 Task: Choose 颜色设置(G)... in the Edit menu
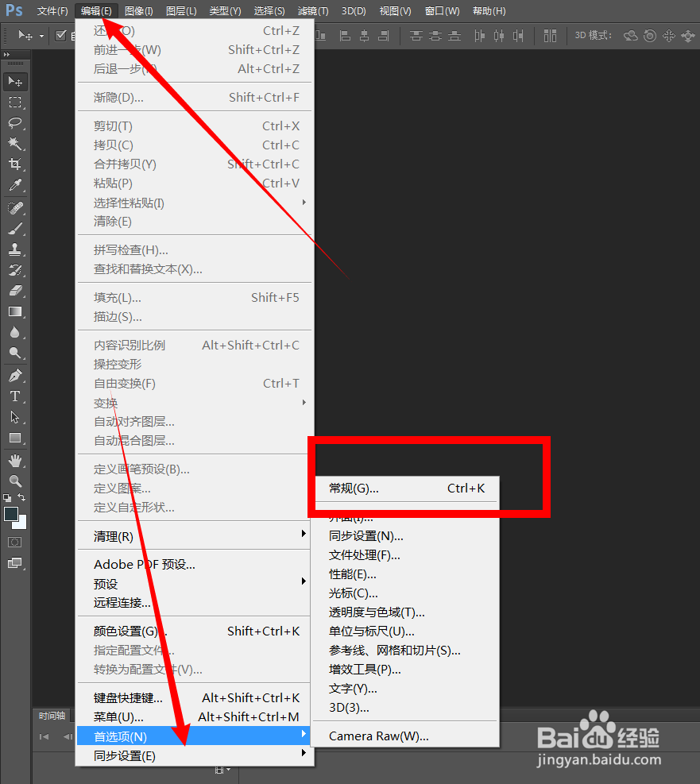pos(194,631)
